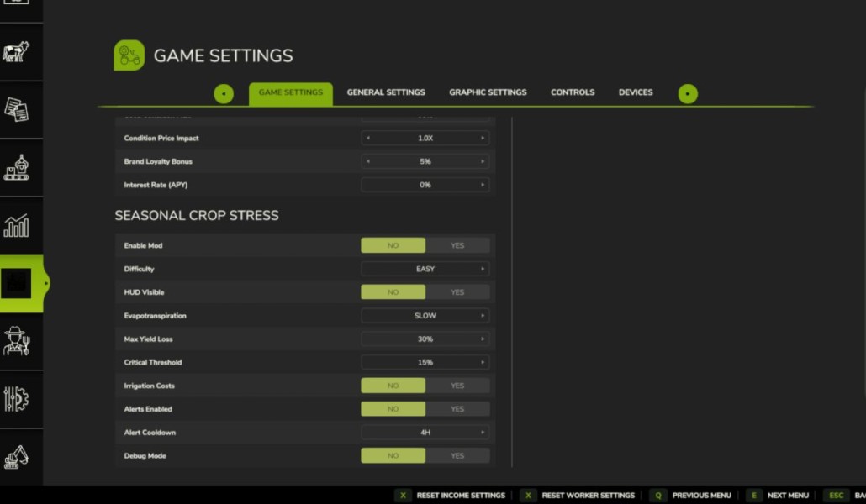
Task: Switch to the Controls tab
Action: tap(573, 92)
